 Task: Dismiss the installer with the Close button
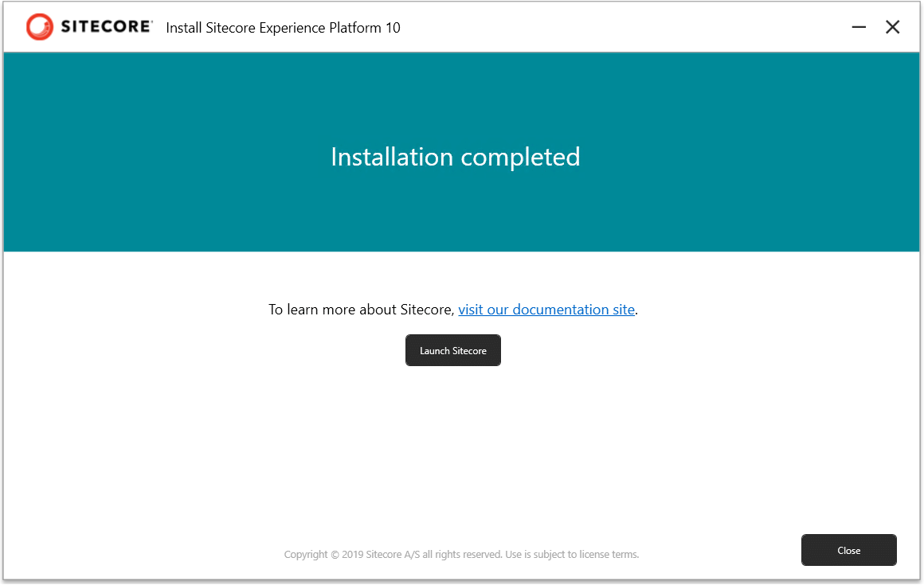[849, 550]
